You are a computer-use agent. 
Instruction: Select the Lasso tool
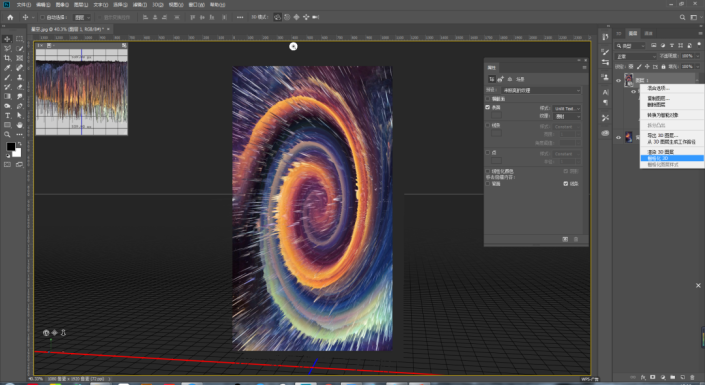(x=7, y=49)
